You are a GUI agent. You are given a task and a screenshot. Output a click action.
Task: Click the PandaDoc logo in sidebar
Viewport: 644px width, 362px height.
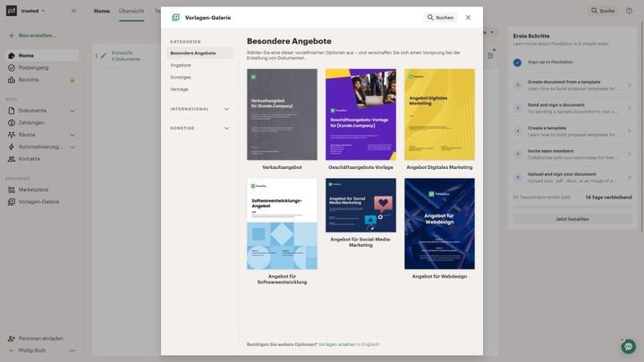[x=12, y=11]
